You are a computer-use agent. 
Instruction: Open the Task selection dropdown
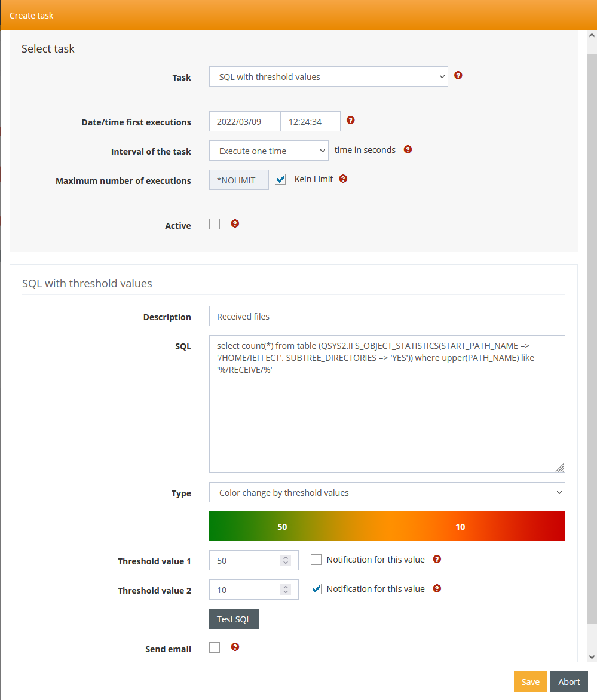tap(328, 76)
